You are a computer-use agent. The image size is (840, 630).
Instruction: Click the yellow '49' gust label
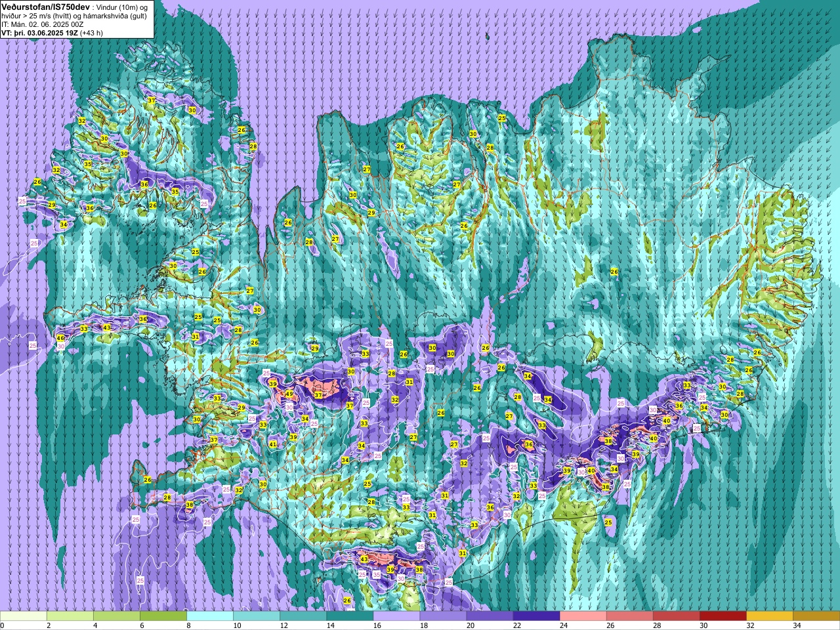click(289, 394)
